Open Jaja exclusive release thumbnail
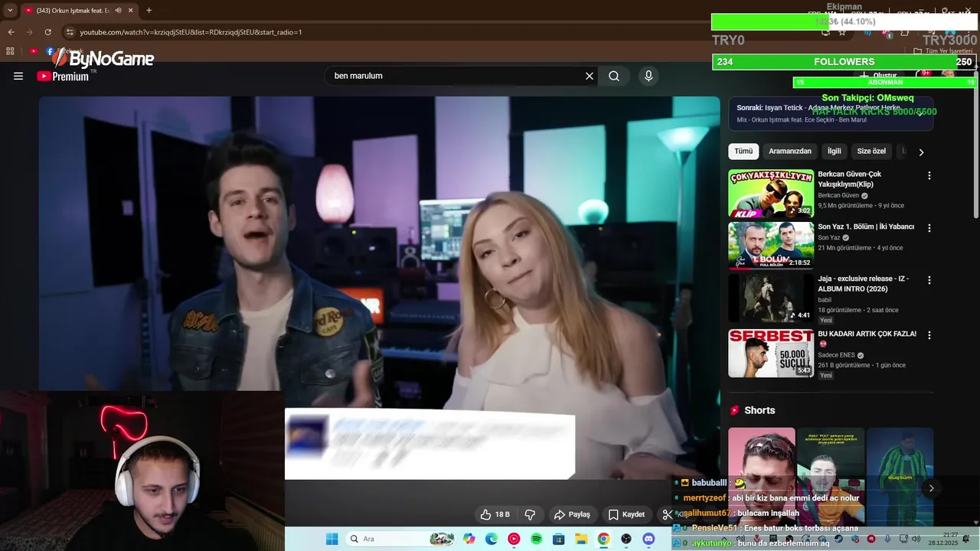980x551 pixels. point(771,298)
